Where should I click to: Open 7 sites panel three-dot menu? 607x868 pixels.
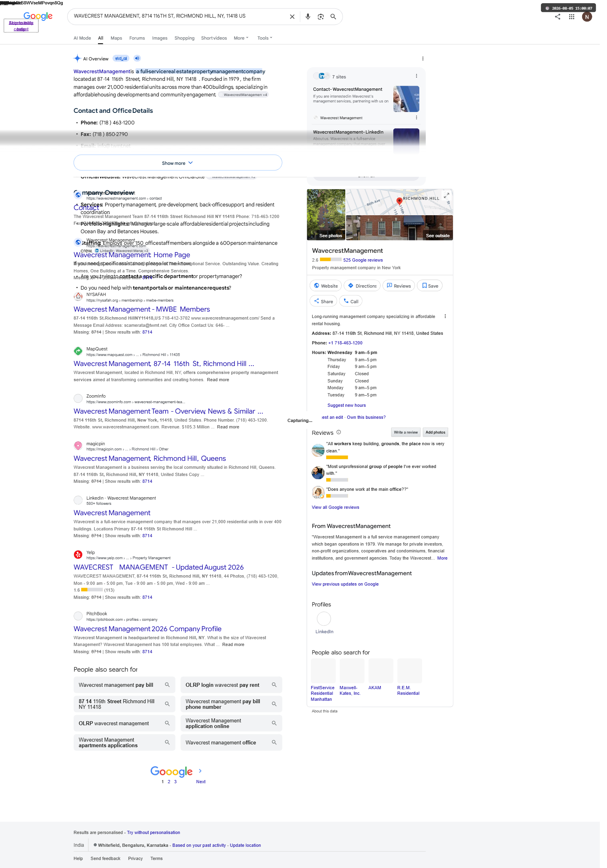417,76
